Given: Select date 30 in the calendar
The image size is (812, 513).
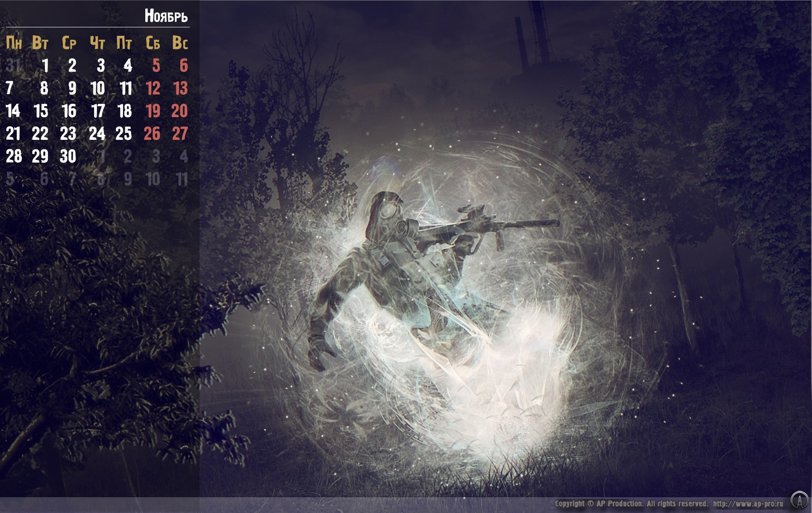Looking at the screenshot, I should point(68,156).
